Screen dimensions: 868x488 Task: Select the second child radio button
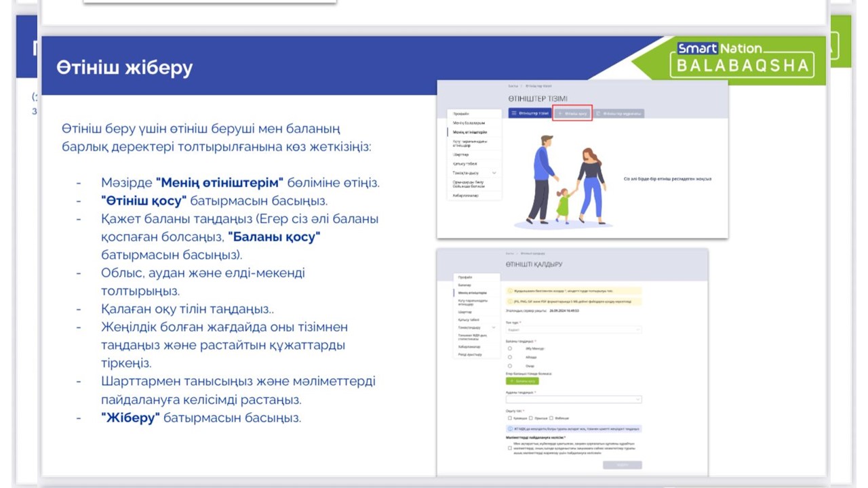click(x=510, y=357)
